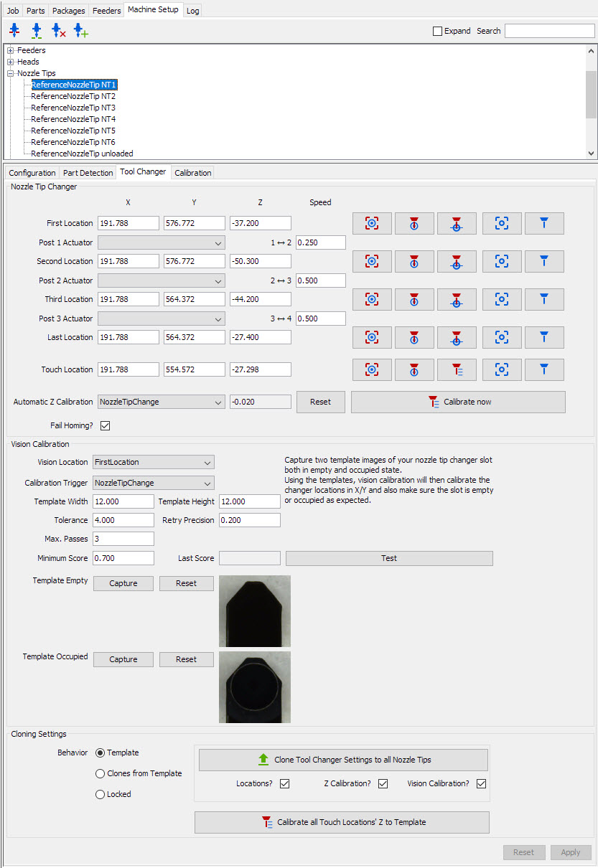Capture nozzle position for Last Location
The height and width of the screenshot is (868, 598).
coord(414,337)
